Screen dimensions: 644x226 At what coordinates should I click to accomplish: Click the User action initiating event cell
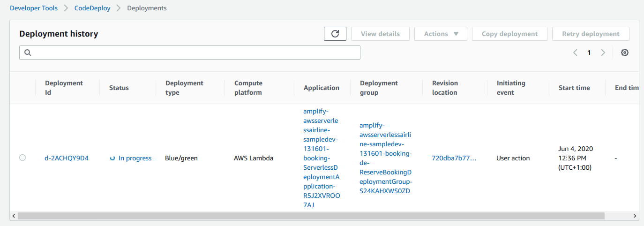(x=513, y=158)
